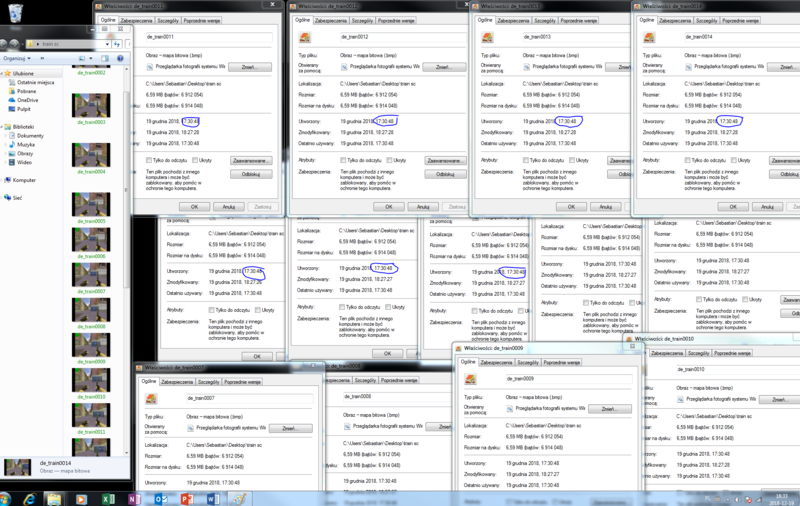Open Word from the taskbar
Screen dimensions: 800x506
(x=212, y=498)
